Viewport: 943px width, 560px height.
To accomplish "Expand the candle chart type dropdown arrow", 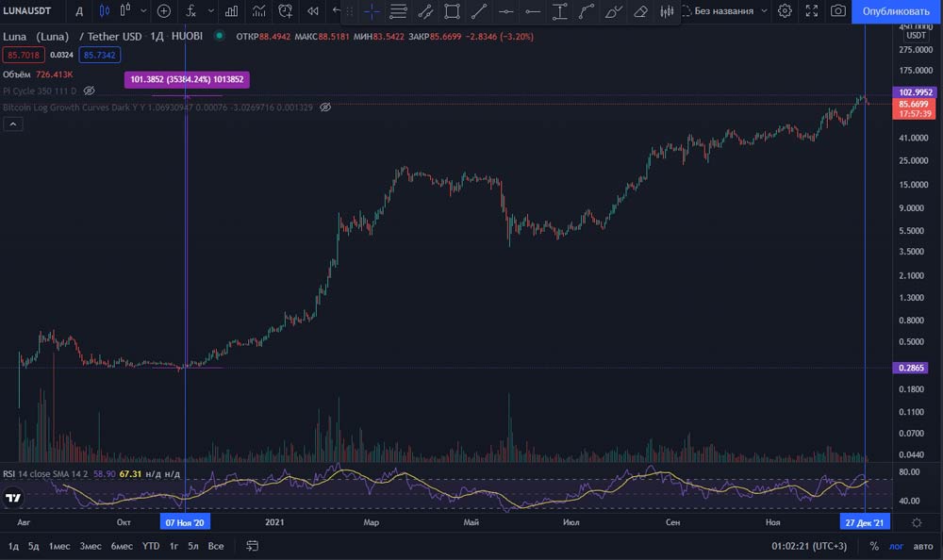I will tap(142, 11).
